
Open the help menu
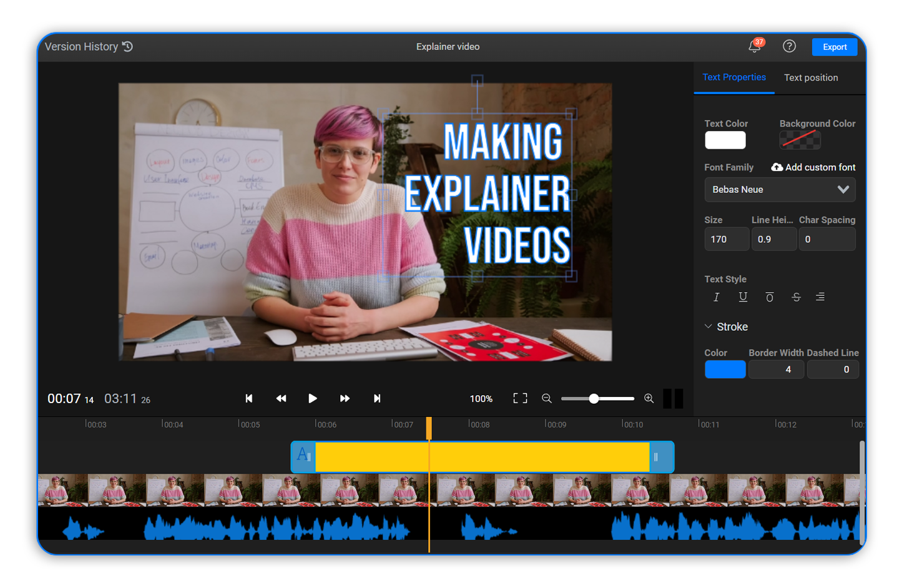(789, 46)
